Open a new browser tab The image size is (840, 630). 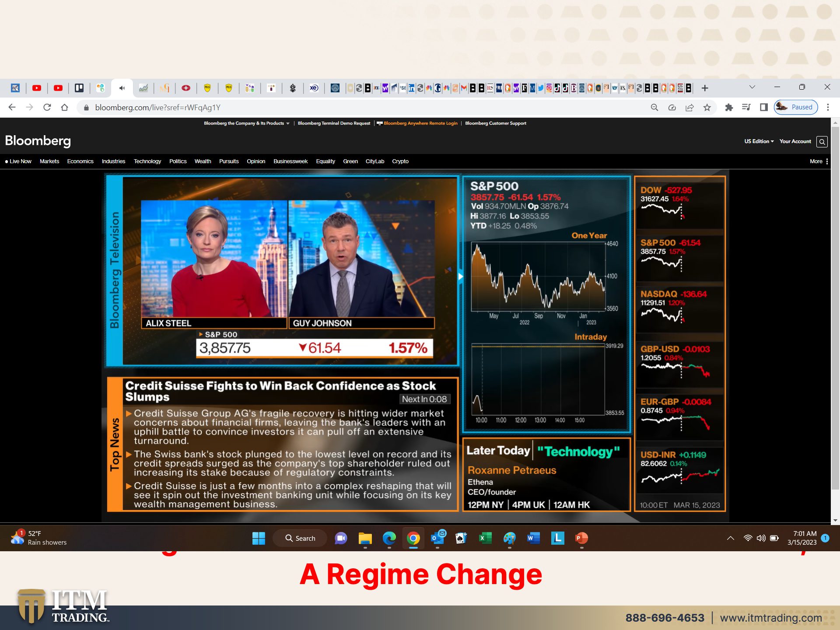click(x=705, y=88)
